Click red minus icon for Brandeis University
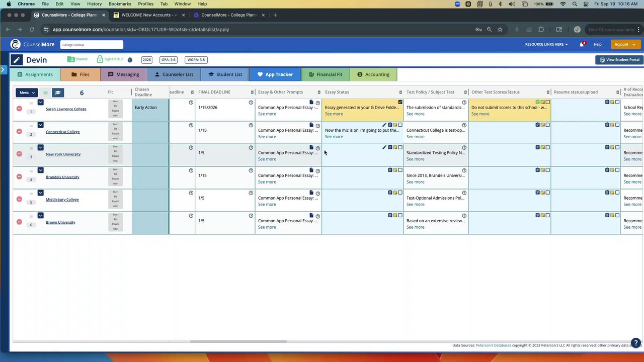 tap(19, 176)
